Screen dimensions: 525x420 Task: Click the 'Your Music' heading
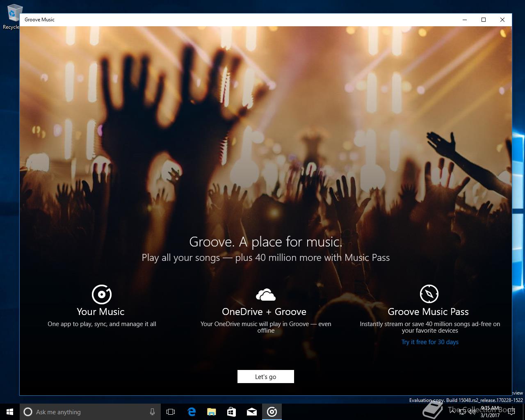tap(100, 312)
